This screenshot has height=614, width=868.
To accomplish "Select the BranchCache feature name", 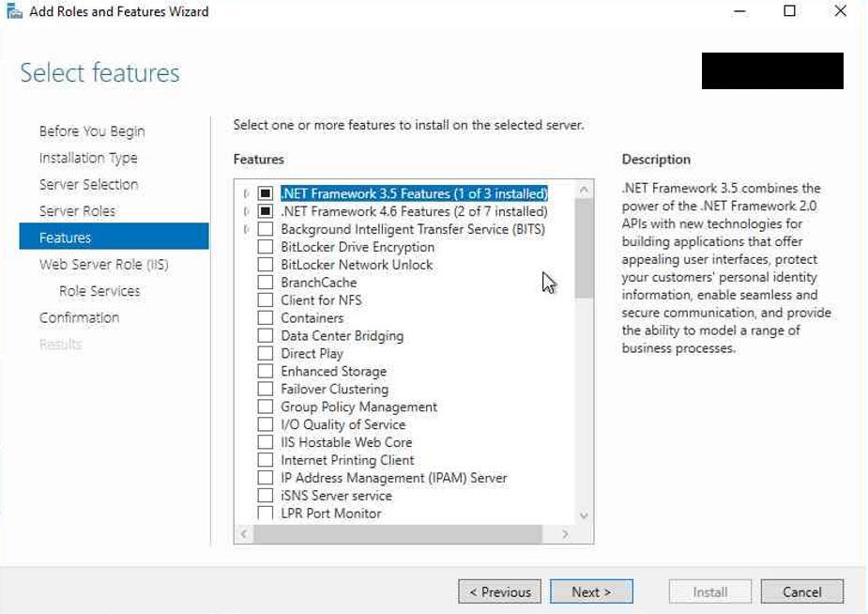I will click(319, 283).
